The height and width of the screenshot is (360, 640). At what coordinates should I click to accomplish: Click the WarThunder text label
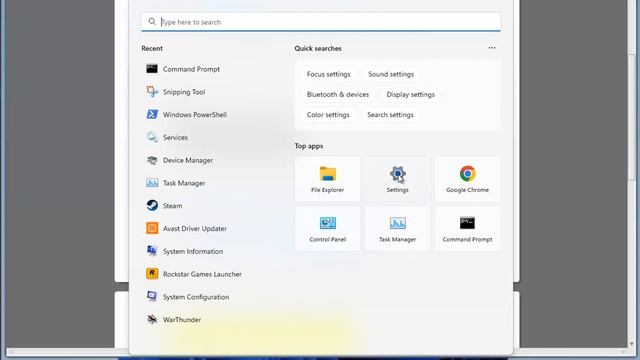[x=182, y=320]
